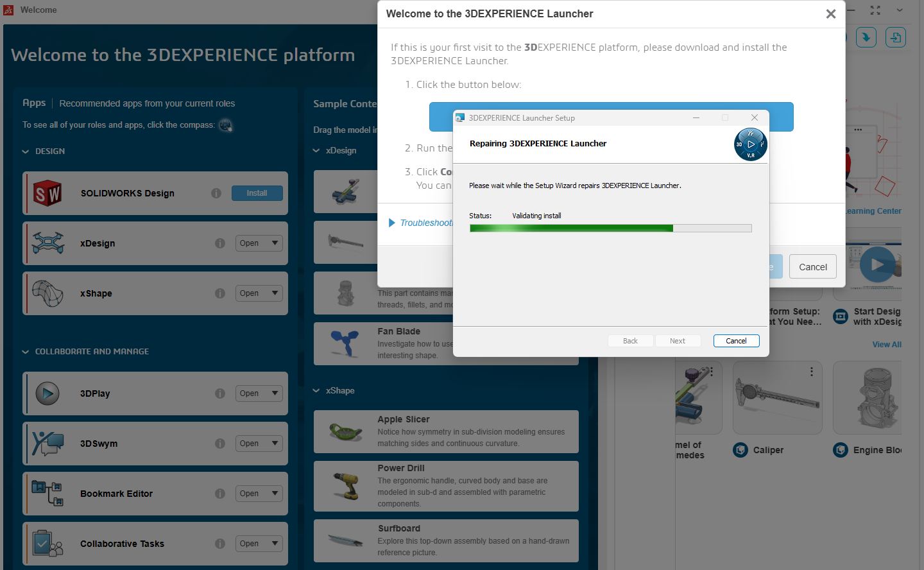Image resolution: width=924 pixels, height=570 pixels.
Task: Open options menu for Caliper card
Action: (812, 372)
